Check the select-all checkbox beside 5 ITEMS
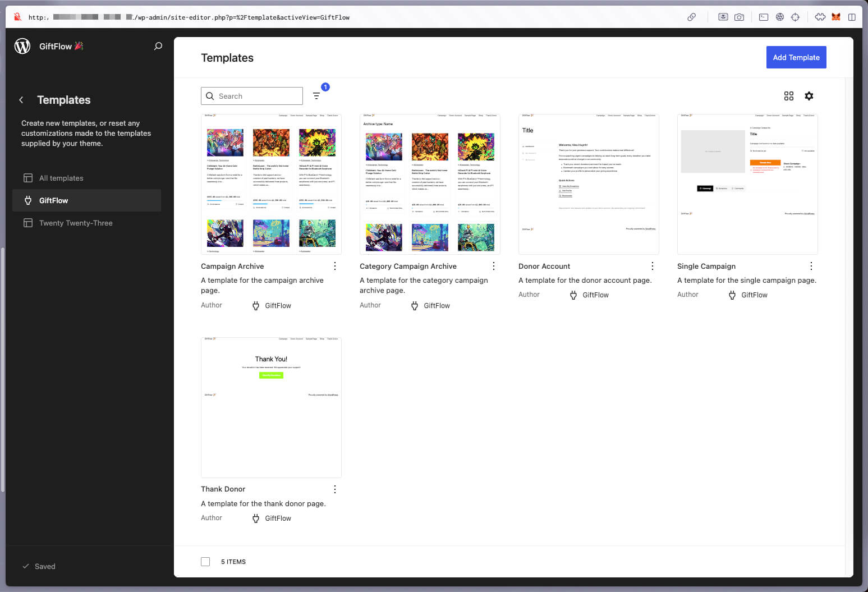868x592 pixels. 205,561
